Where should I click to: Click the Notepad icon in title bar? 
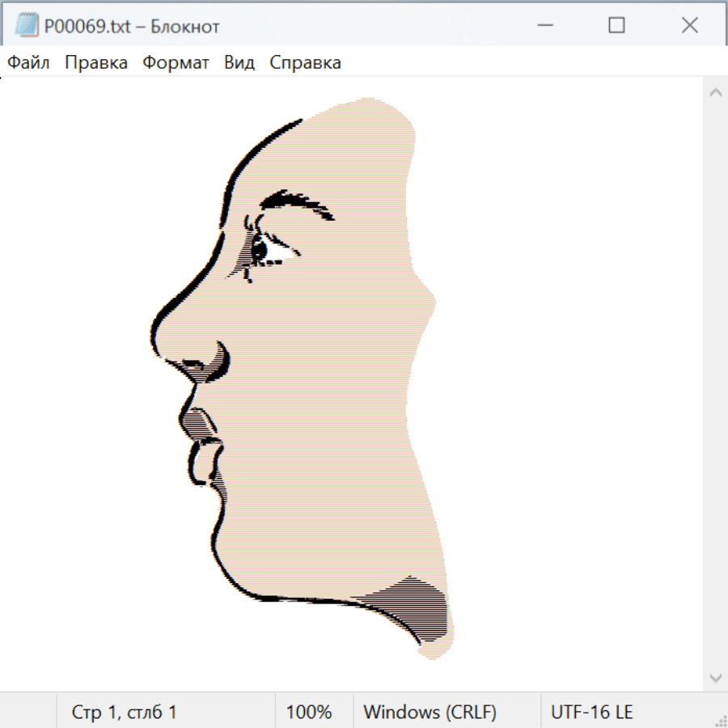tap(27, 26)
